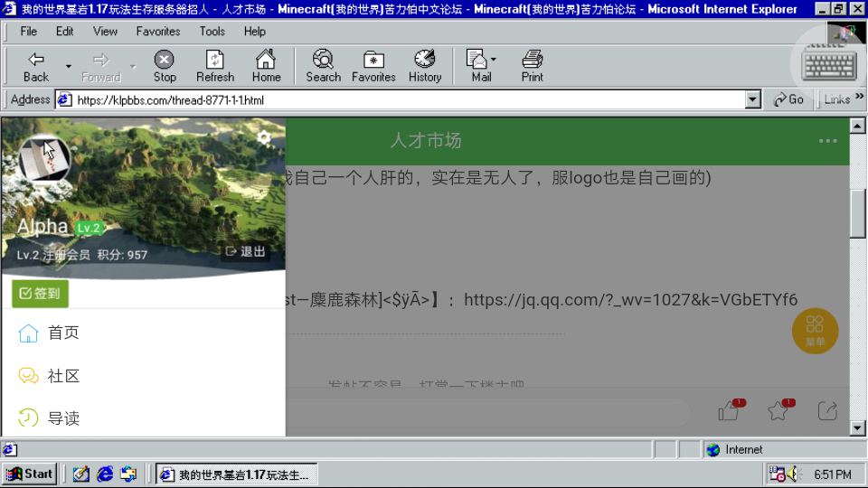Click the Outlook Express quick launch icon
Screen dimensions: 868x488
point(128,474)
